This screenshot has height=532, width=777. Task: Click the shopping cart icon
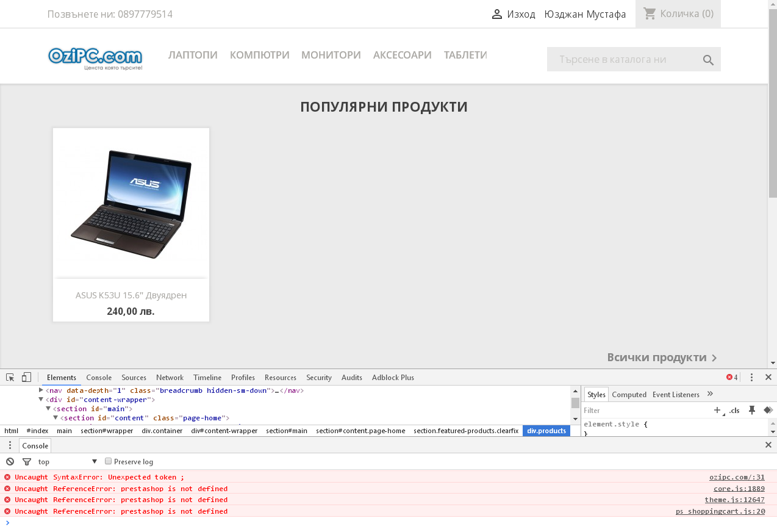click(650, 13)
